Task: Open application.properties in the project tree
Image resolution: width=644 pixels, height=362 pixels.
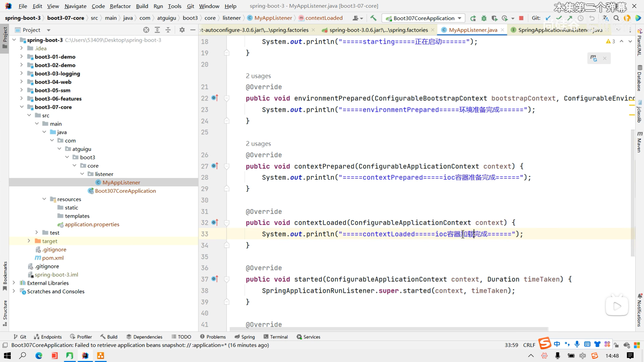Action: click(92, 224)
